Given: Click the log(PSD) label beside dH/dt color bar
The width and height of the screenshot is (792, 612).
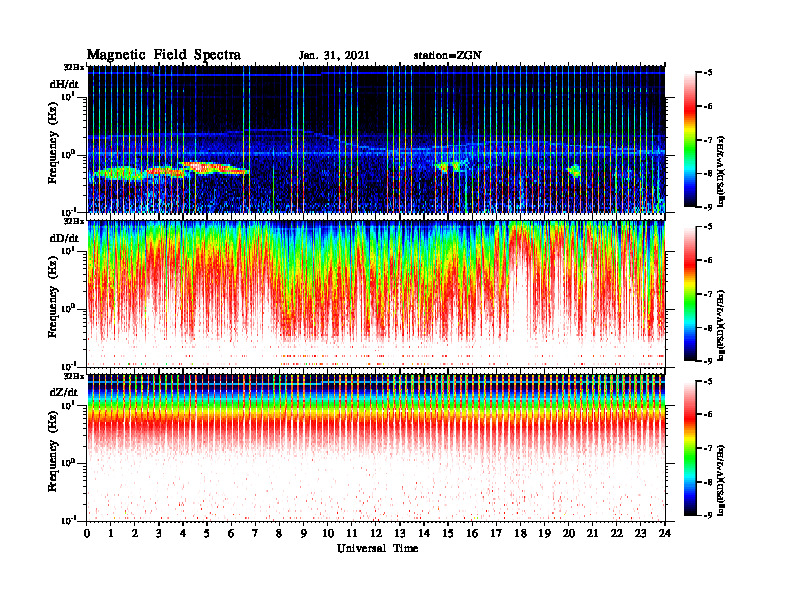Looking at the screenshot, I should [723, 171].
